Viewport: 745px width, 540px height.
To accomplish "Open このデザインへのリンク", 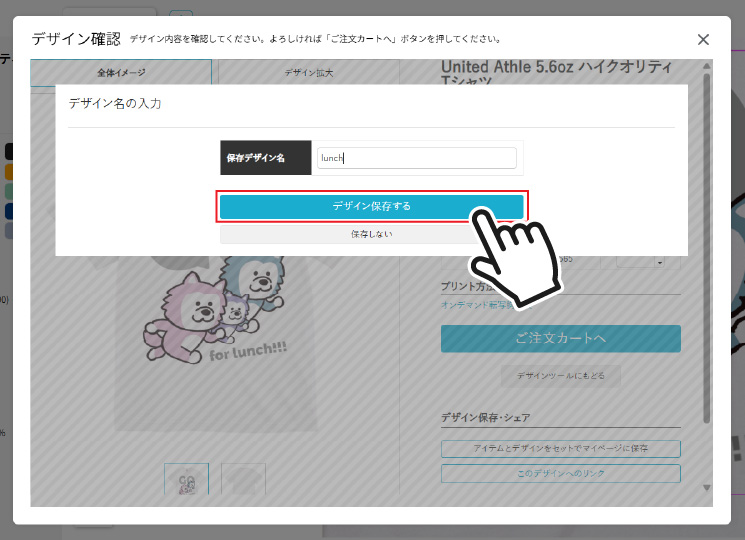I will coord(560,473).
